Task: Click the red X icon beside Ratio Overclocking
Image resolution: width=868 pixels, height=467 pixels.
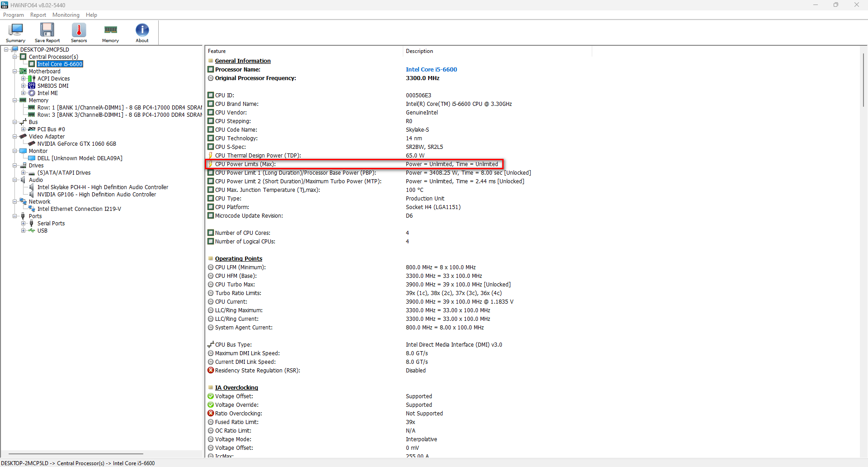Action: coord(211,413)
